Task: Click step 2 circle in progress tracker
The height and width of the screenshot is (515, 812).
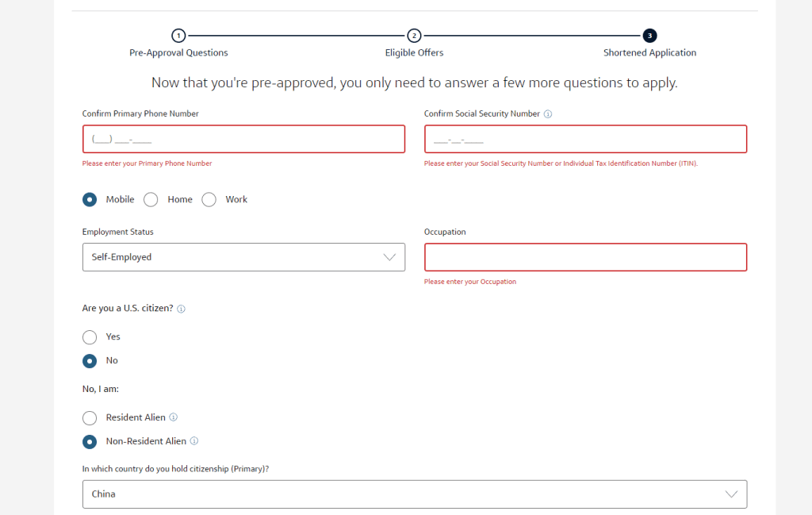Action: click(x=414, y=36)
